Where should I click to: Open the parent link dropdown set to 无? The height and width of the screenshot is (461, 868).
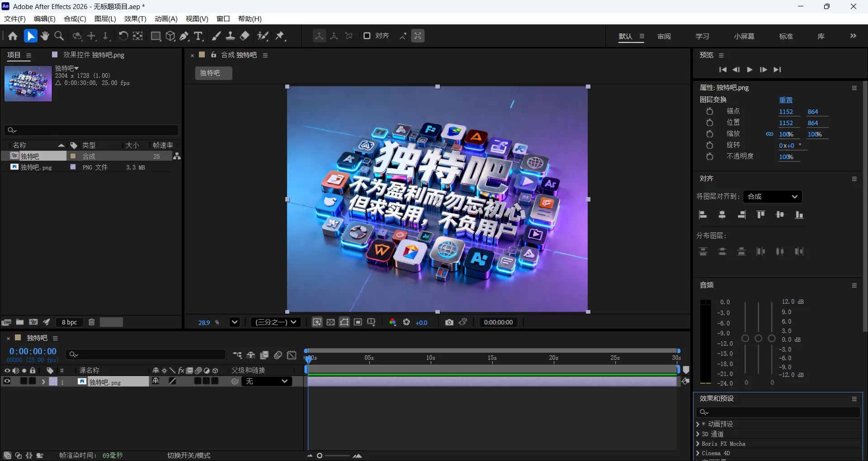tap(267, 381)
